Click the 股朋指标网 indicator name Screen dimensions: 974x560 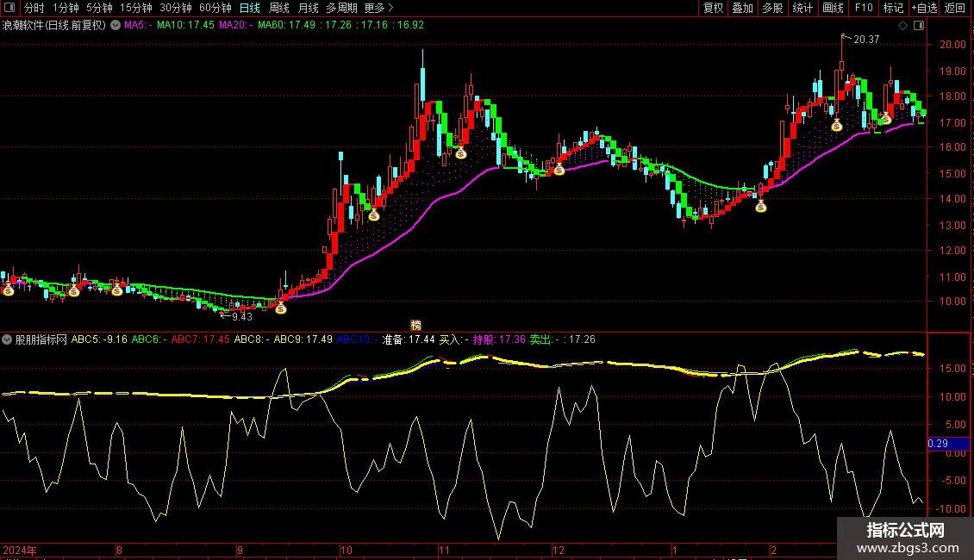pyautogui.click(x=41, y=339)
